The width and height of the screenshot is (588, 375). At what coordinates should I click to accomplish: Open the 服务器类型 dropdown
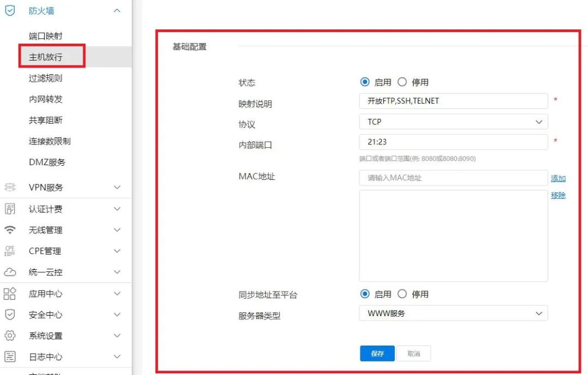(x=453, y=313)
